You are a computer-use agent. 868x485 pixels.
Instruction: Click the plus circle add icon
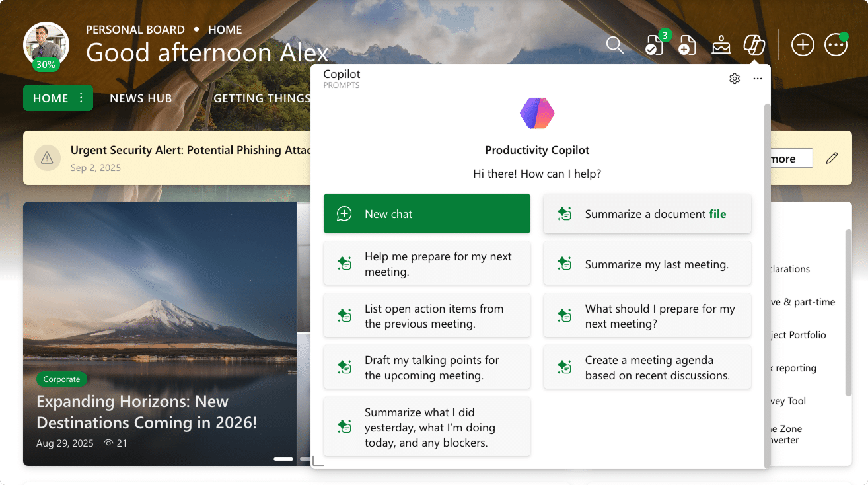803,45
